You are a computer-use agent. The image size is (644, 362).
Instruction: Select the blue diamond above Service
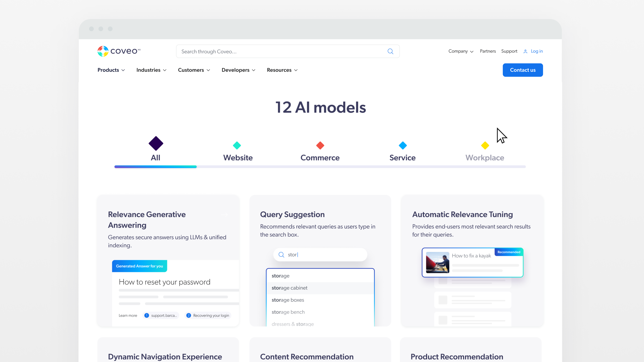[x=403, y=145]
